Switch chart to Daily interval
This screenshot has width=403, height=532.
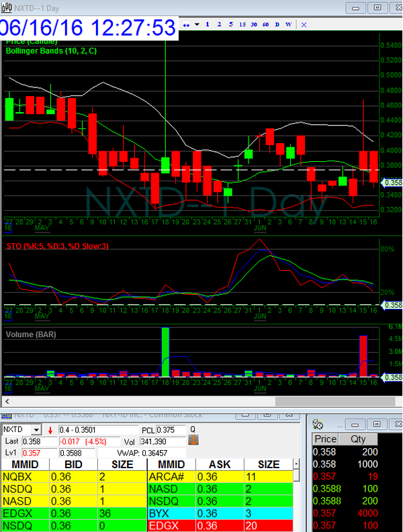click(x=277, y=24)
